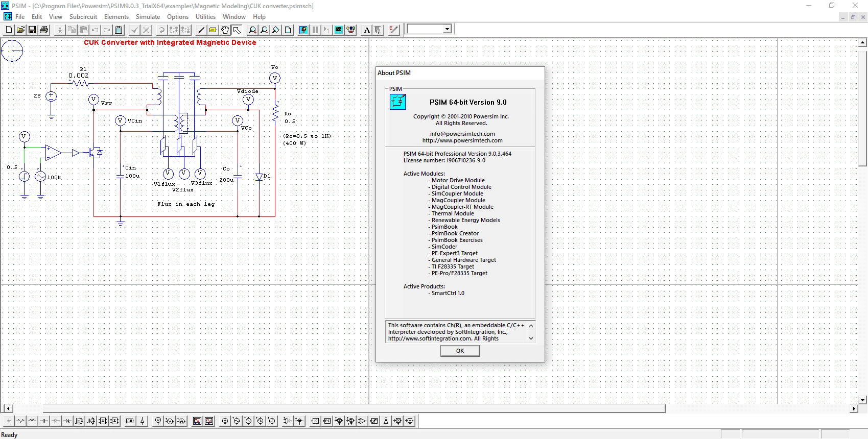Click the Vo voltage probe in schematic
The height and width of the screenshot is (439, 868).
click(x=275, y=78)
